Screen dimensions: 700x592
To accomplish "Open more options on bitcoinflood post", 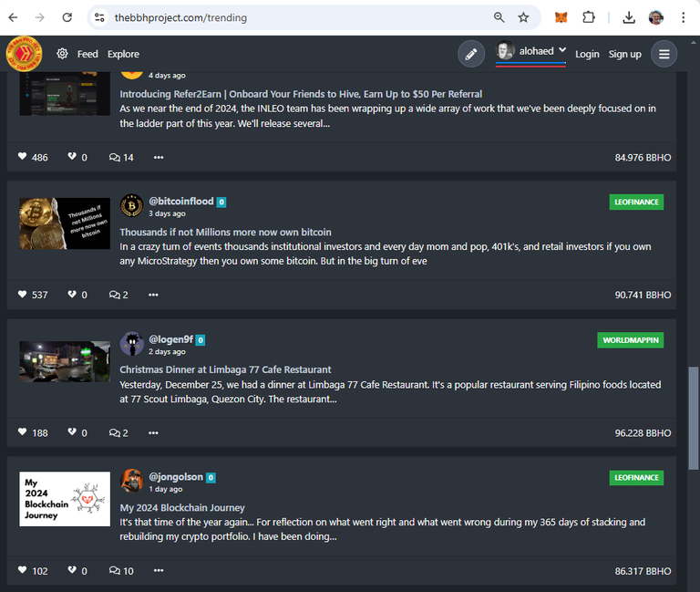I will pos(153,295).
